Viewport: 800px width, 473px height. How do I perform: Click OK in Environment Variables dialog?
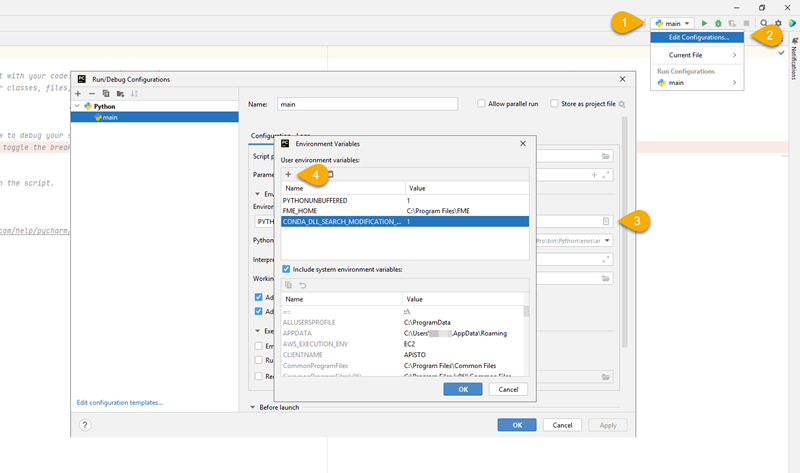click(462, 389)
